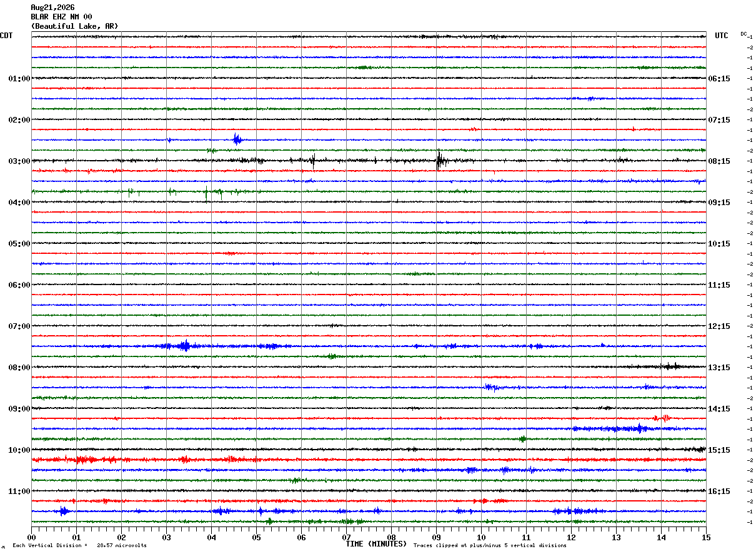
Task: Select the 07:00 CDT row label
Action: tap(19, 326)
